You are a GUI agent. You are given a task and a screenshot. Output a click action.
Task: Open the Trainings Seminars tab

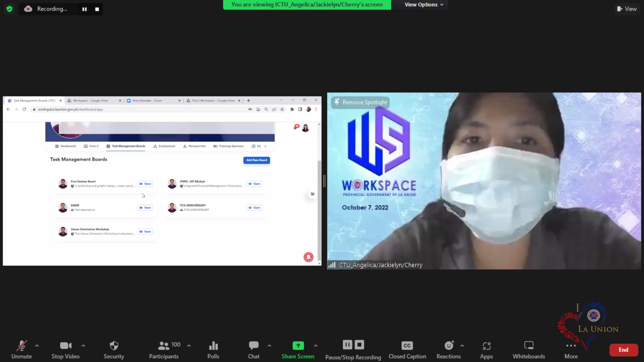(229, 146)
